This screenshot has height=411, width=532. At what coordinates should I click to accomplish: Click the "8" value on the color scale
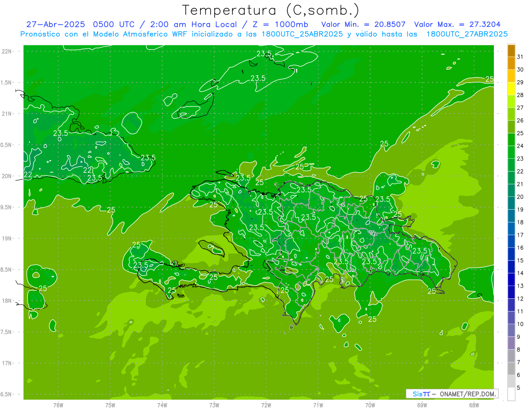click(x=519, y=349)
